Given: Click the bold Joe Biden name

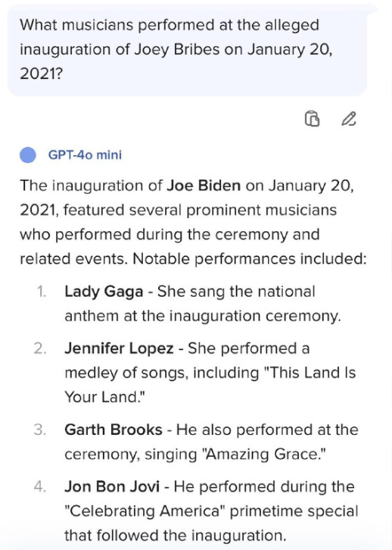Looking at the screenshot, I should pos(204,186).
